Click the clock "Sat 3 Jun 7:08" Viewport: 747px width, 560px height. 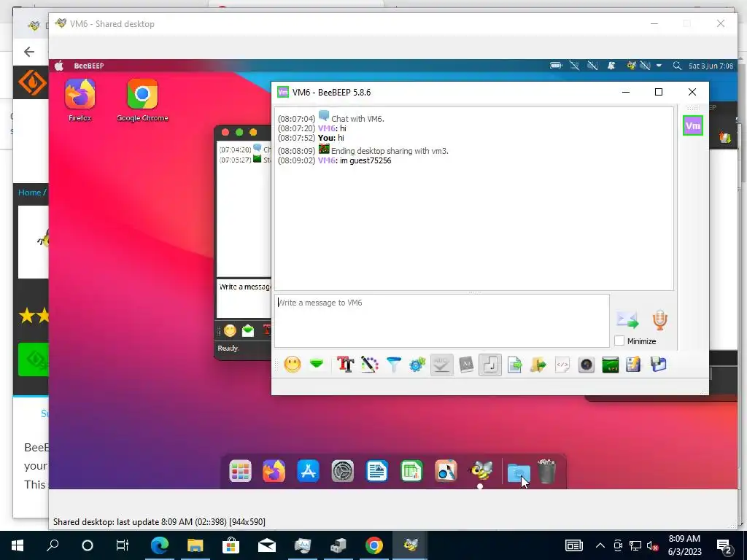[x=711, y=66]
